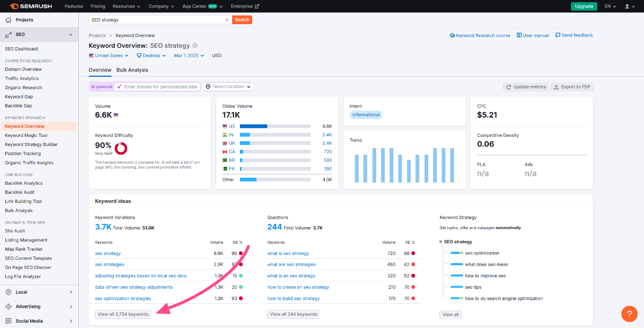Click the Export to PDF button
Screen dimensions: 644x328
coord(572,87)
